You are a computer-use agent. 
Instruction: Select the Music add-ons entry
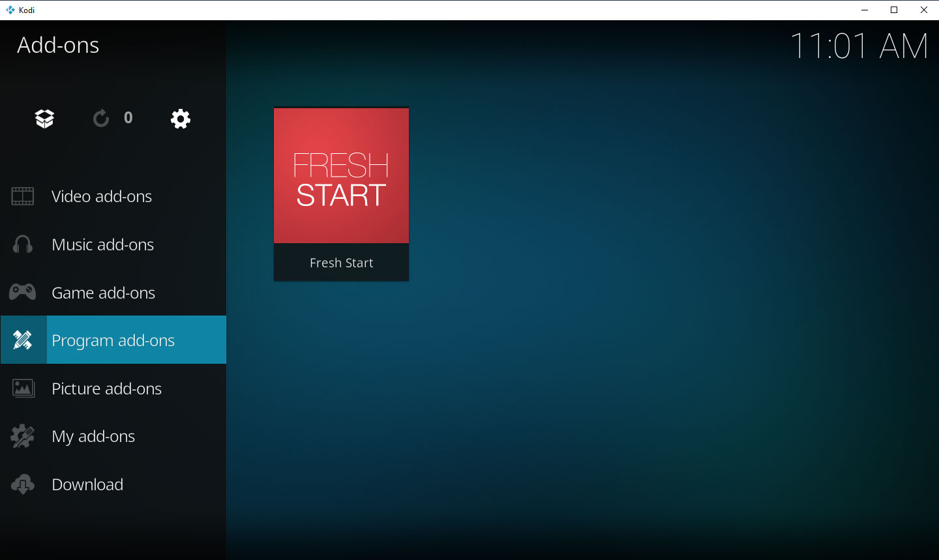(x=102, y=244)
